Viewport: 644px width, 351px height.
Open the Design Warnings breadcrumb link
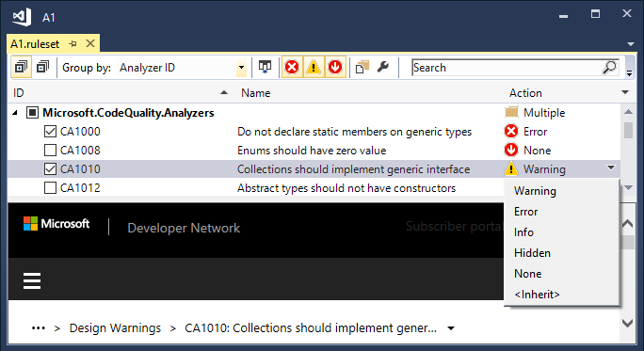(x=115, y=328)
